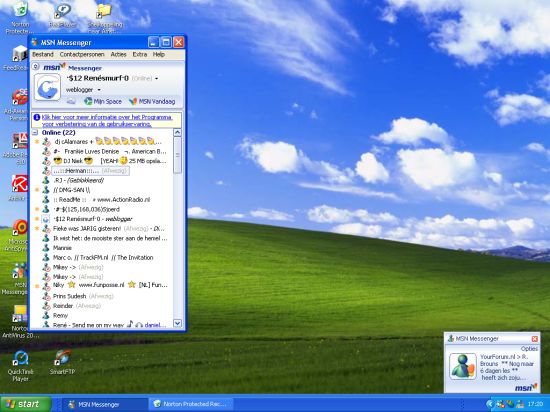
Task: Open the status dropdown next to Renésmurf name
Action: 156,79
